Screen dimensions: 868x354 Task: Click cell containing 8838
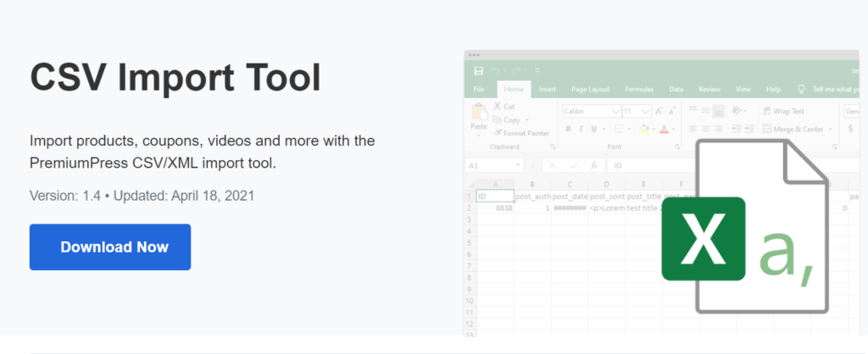pos(495,208)
